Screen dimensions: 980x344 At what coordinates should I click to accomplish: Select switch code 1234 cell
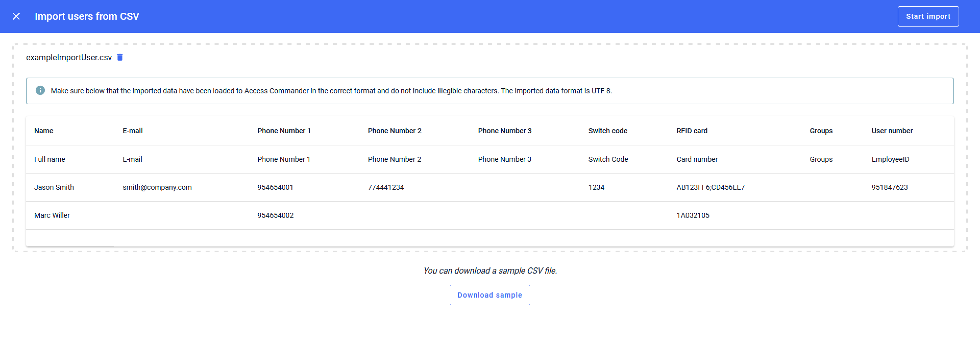(596, 187)
